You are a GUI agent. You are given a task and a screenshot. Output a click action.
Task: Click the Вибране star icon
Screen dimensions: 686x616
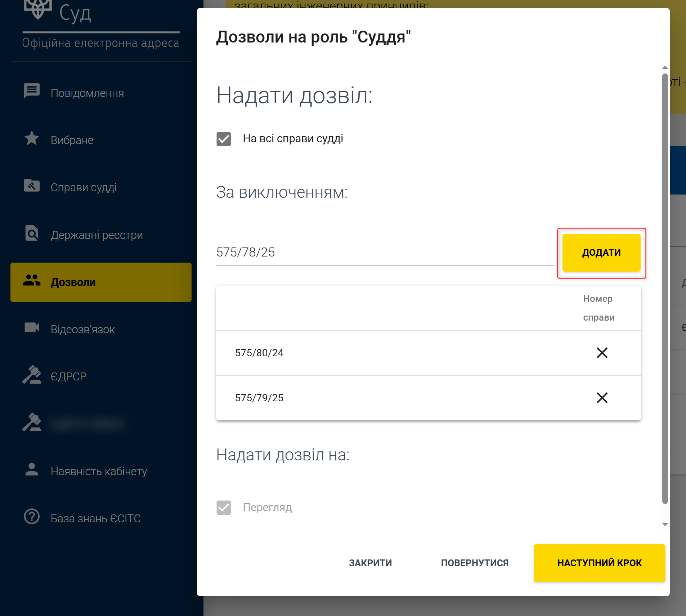[32, 138]
